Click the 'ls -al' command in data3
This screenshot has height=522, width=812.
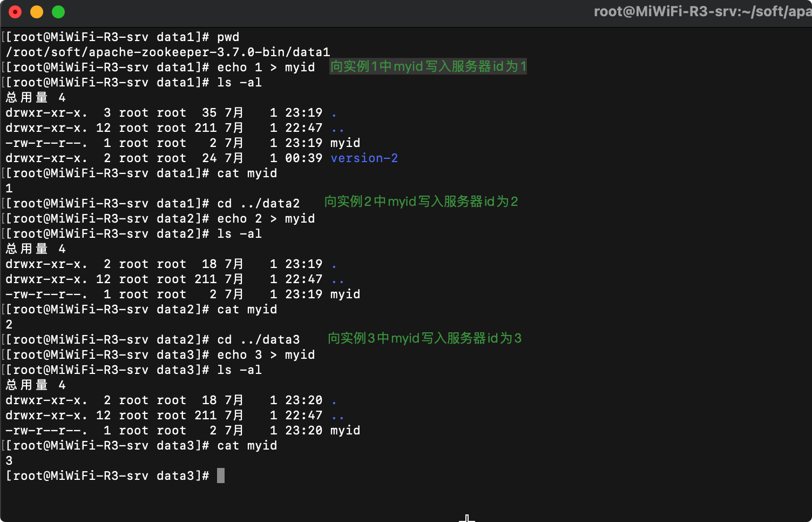click(x=239, y=370)
